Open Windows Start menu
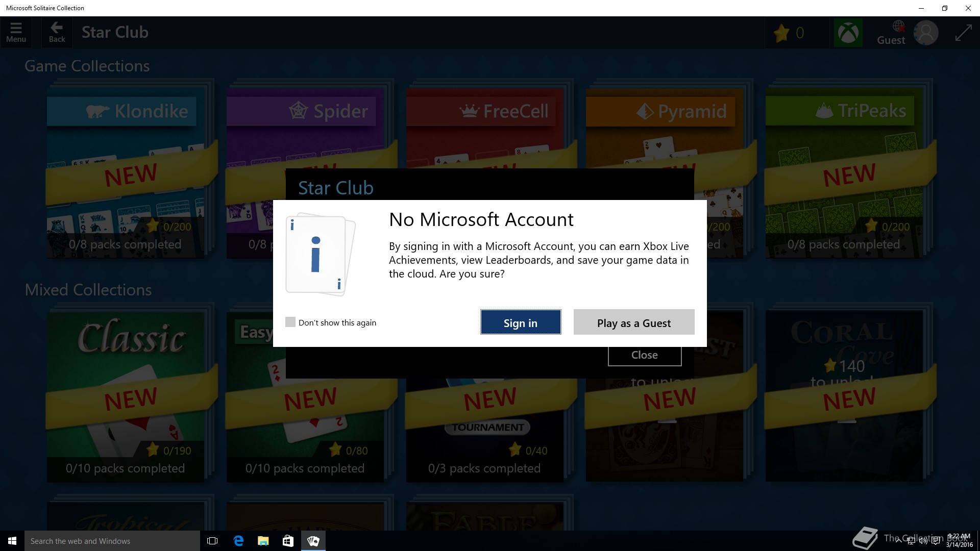 coord(12,541)
